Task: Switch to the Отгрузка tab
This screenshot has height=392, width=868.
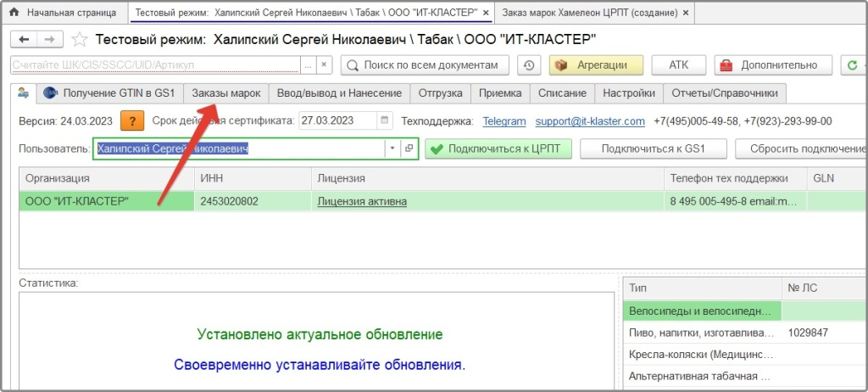Action: click(440, 93)
